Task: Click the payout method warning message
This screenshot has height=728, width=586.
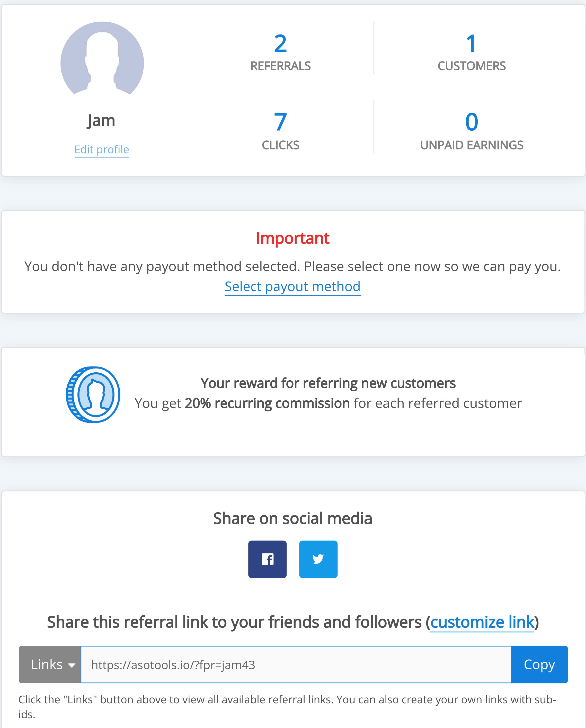Action: point(292,267)
